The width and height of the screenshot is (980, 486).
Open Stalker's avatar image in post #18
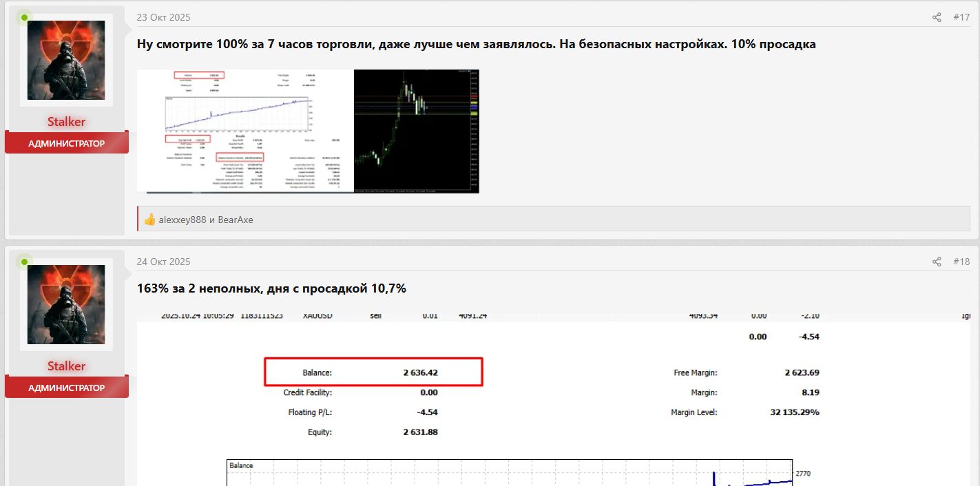pyautogui.click(x=66, y=304)
